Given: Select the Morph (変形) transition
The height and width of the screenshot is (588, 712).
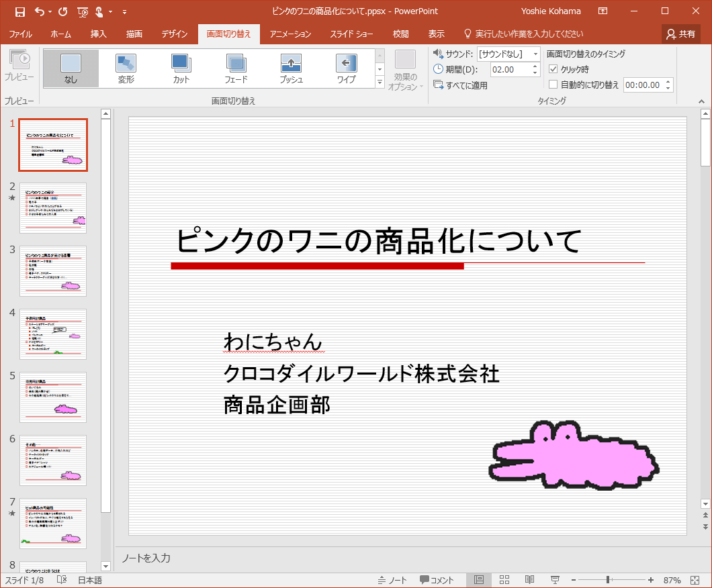Looking at the screenshot, I should coord(126,68).
